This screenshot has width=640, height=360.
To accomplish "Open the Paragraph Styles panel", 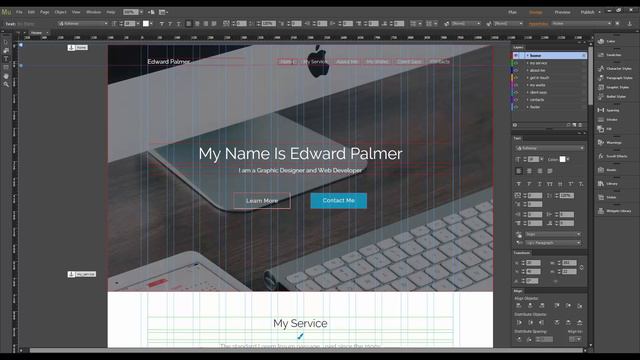I will [615, 78].
